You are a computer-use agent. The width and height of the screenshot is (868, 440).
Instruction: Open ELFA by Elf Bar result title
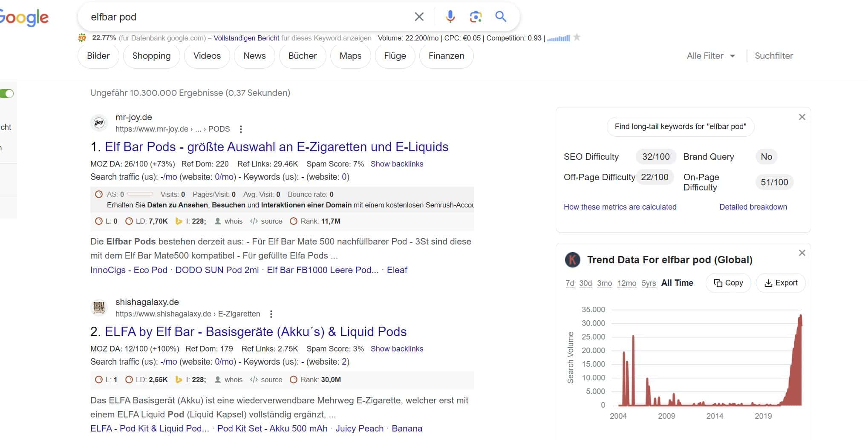[256, 332]
